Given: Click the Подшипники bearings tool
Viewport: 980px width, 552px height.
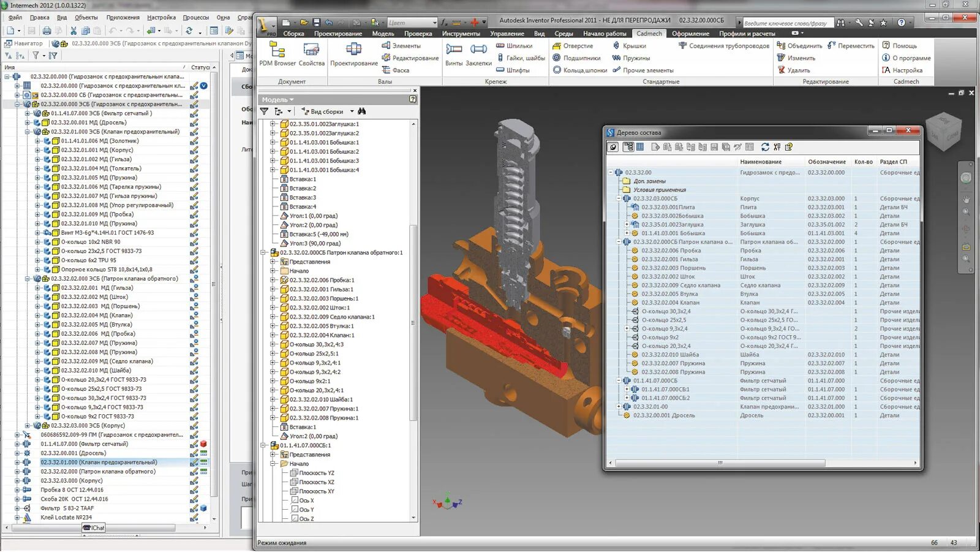Looking at the screenshot, I should [x=576, y=58].
